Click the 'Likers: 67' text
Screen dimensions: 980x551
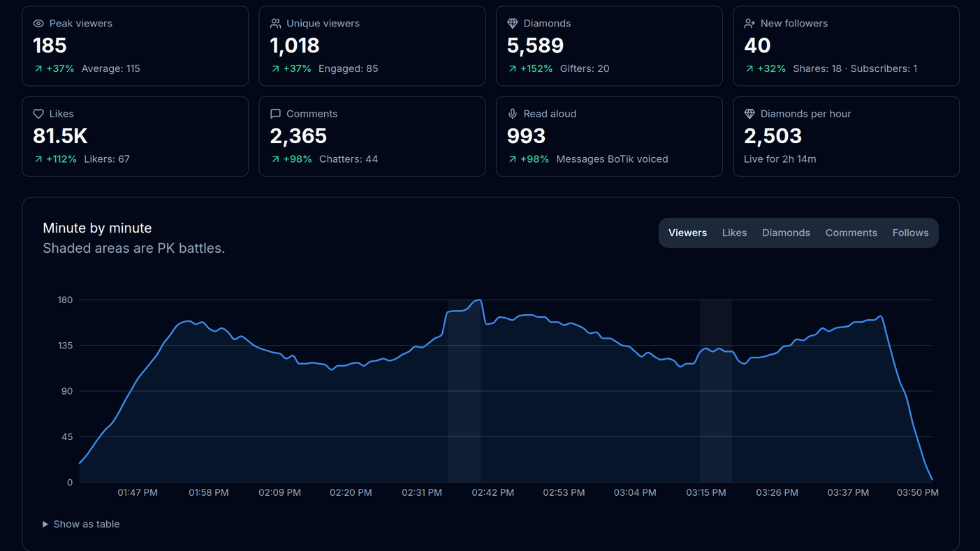(107, 159)
